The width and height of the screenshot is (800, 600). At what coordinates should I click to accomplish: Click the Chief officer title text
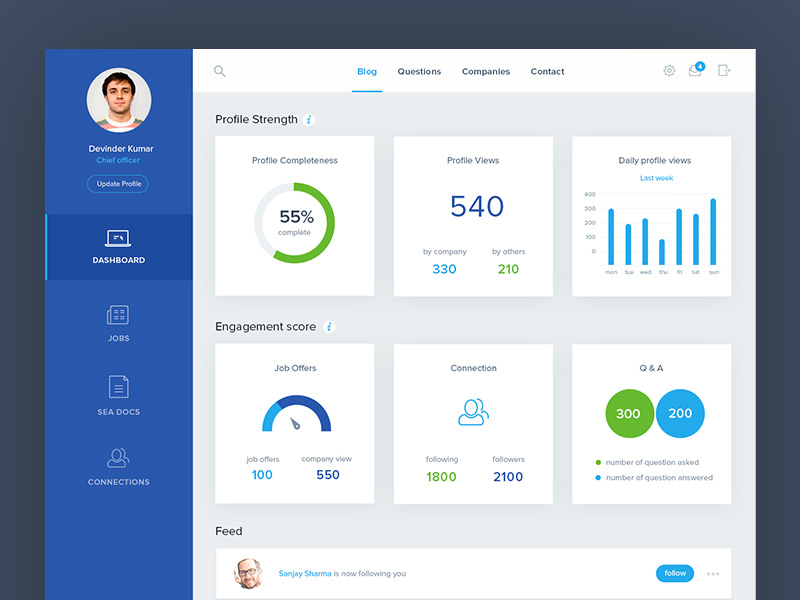118,160
